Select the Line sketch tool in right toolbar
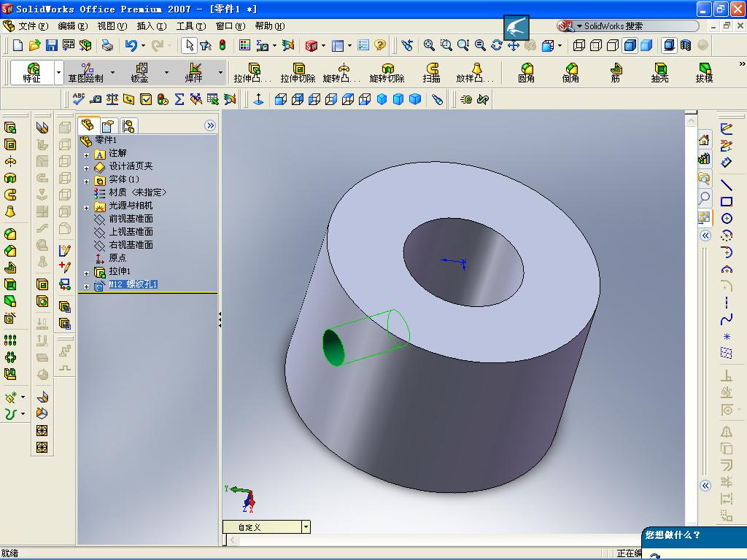747x560 pixels. pos(726,184)
